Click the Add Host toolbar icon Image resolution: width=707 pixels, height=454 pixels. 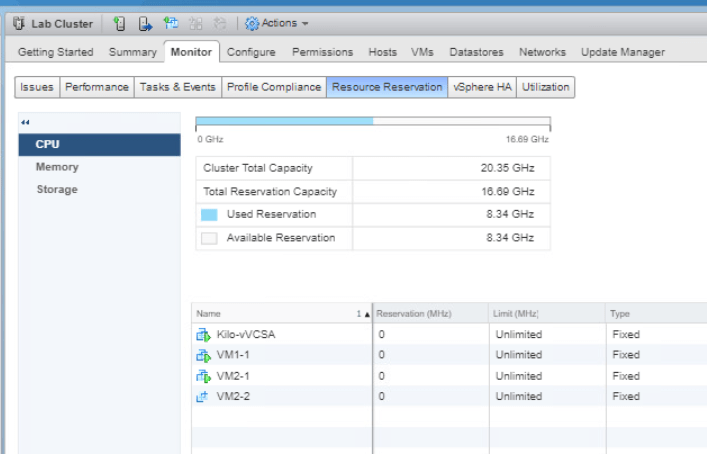(119, 23)
